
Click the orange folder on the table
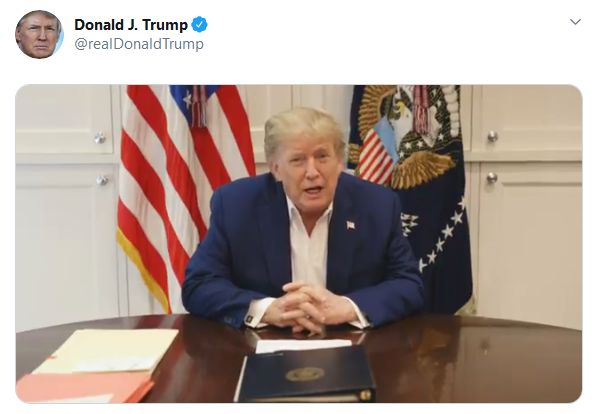[85, 387]
